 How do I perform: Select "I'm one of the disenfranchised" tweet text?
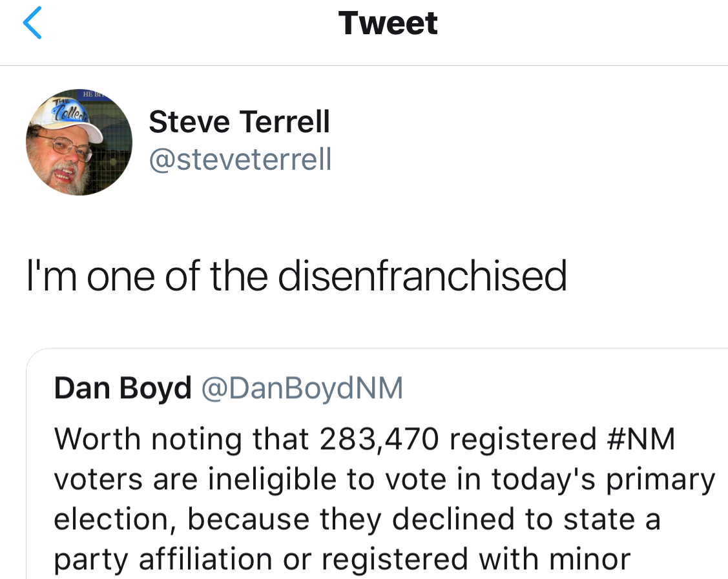point(296,276)
